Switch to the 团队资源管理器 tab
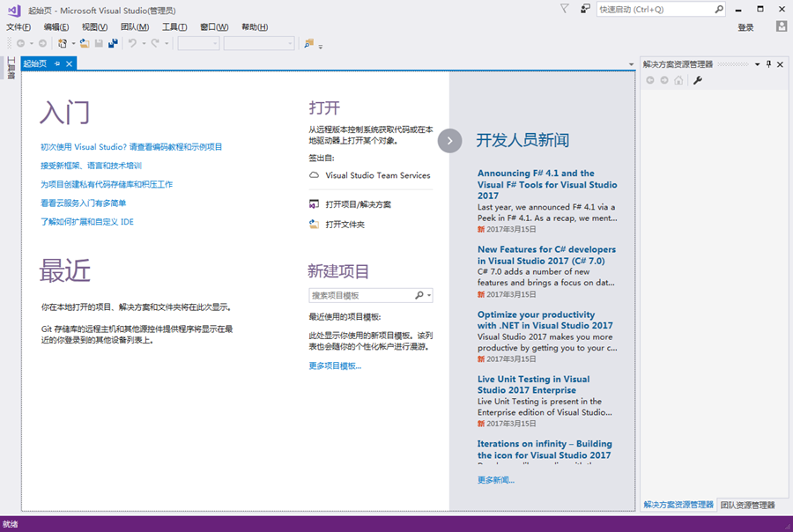 [747, 505]
